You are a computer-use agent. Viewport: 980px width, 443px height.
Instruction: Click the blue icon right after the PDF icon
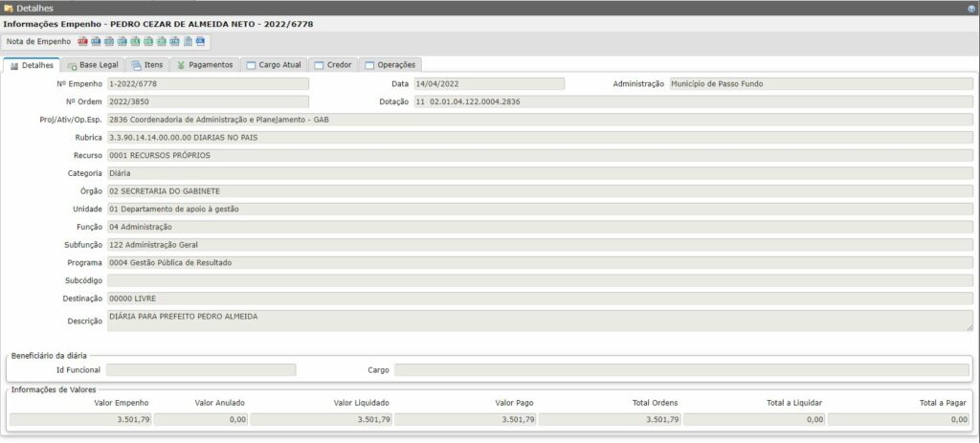click(x=96, y=42)
